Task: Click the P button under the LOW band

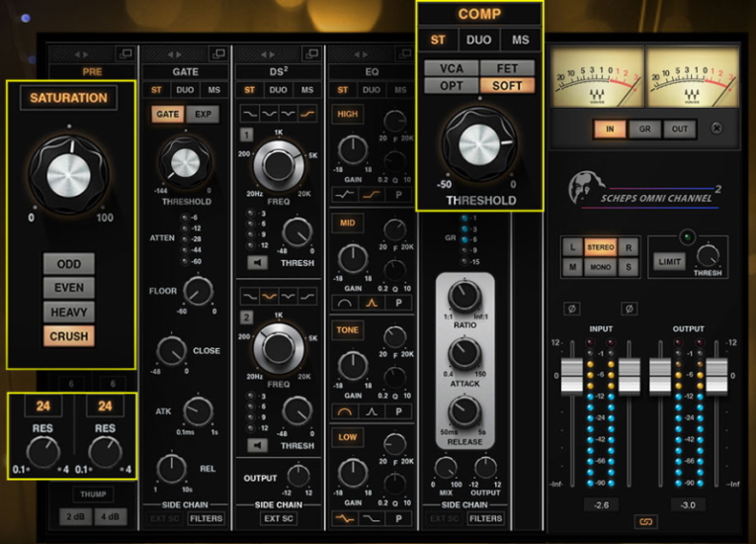Action: click(x=398, y=519)
